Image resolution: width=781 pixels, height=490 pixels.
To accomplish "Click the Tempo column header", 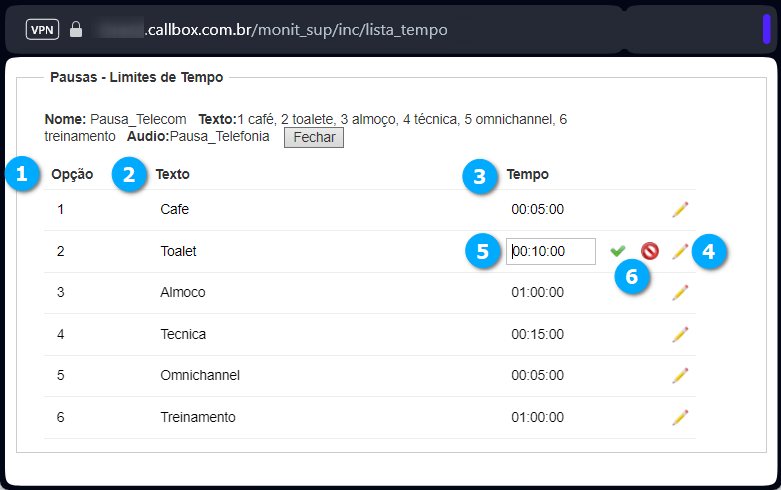I will 527,174.
